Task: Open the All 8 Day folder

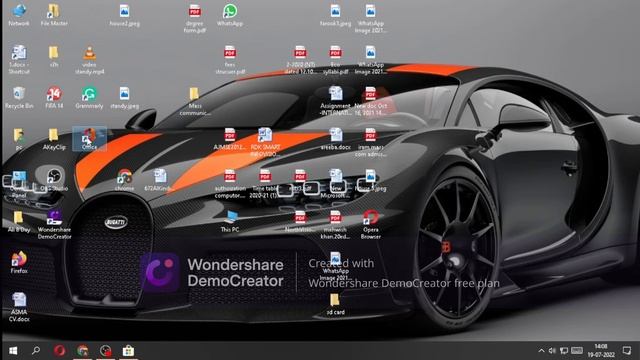Action: 19,221
